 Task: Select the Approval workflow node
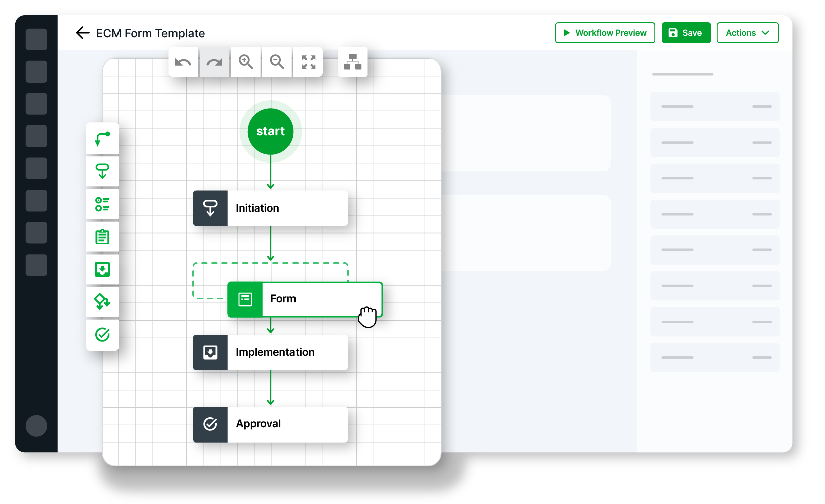pyautogui.click(x=270, y=424)
